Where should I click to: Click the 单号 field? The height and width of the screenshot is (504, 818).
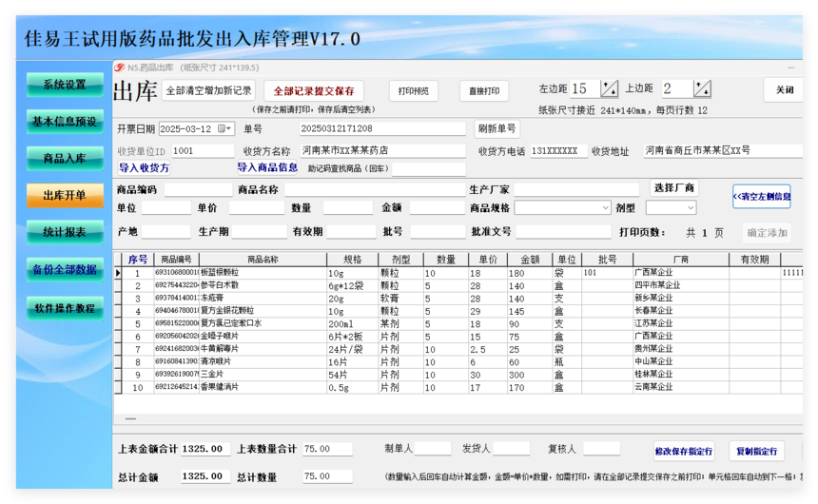pos(382,129)
